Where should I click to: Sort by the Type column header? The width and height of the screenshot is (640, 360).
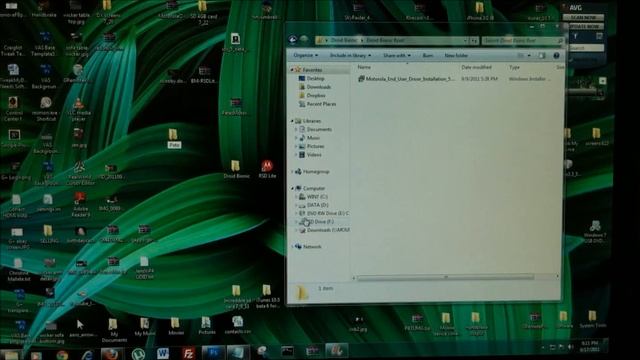coord(514,67)
